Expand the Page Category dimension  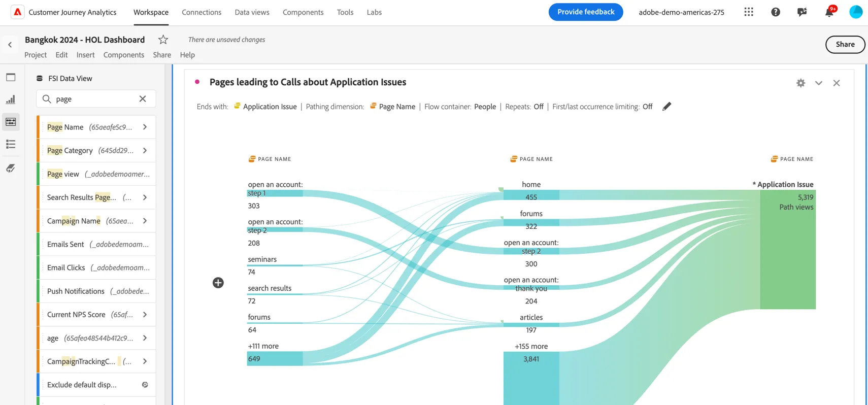pyautogui.click(x=145, y=150)
